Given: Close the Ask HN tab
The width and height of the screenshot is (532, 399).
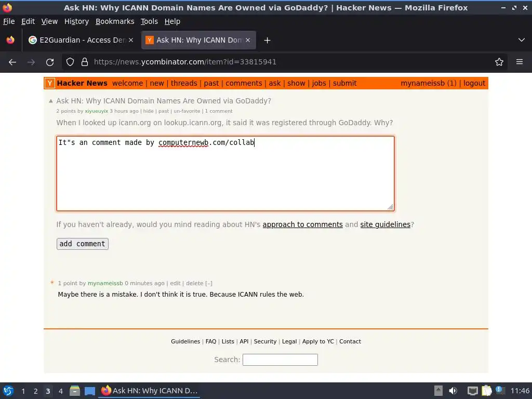Looking at the screenshot, I should 248,40.
